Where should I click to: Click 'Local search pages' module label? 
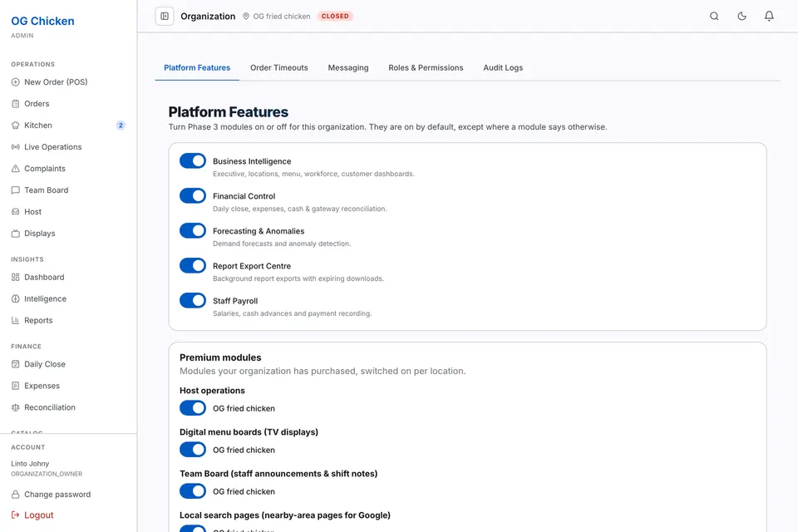(x=285, y=515)
